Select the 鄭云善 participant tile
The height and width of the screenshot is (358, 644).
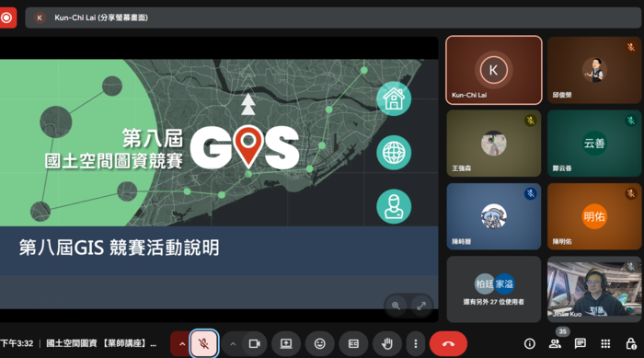594,143
